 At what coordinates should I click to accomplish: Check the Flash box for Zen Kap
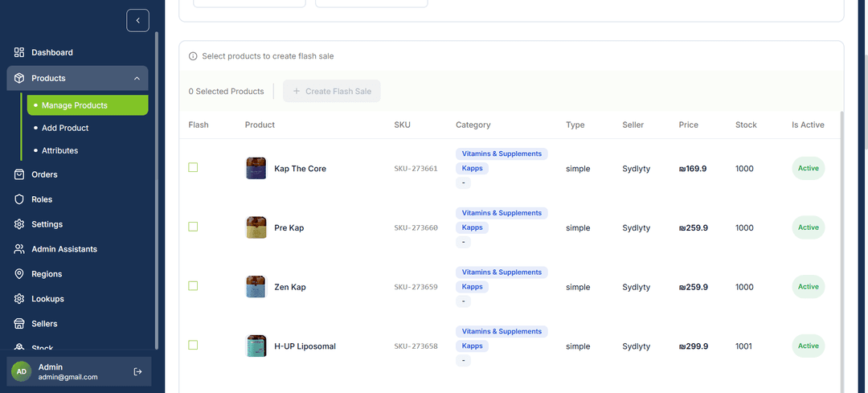point(193,286)
